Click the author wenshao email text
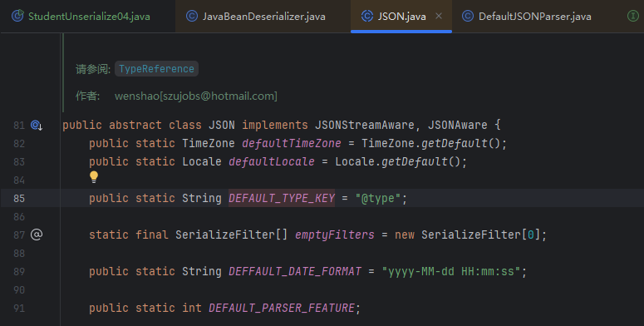 click(x=196, y=96)
